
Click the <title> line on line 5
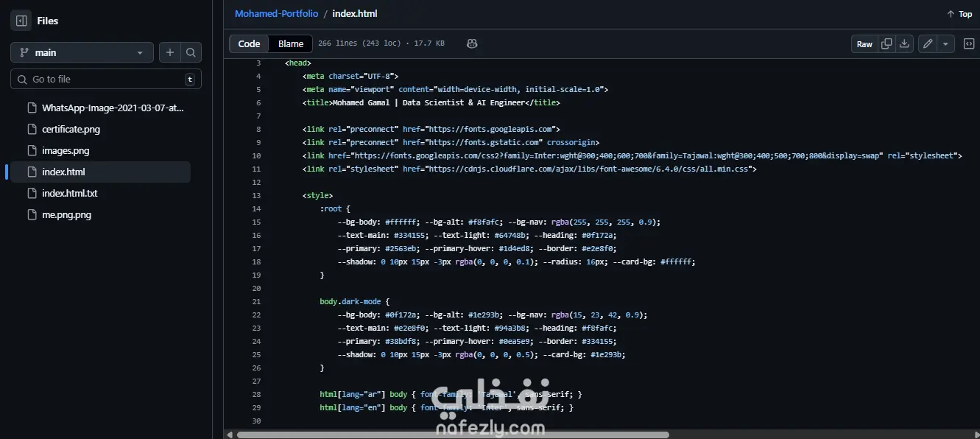431,102
